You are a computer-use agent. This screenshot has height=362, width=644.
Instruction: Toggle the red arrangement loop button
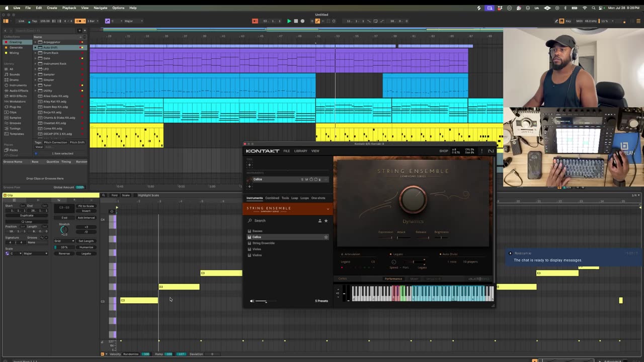pos(255,21)
